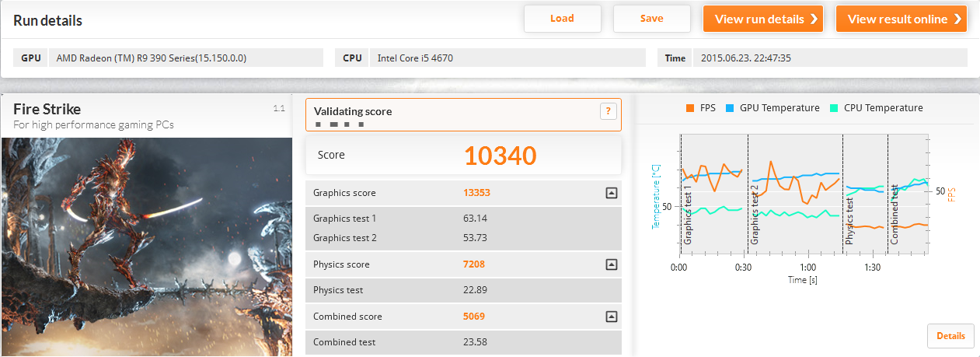Select the GPU name field
Image resolution: width=980 pixels, height=357 pixels.
pyautogui.click(x=186, y=58)
